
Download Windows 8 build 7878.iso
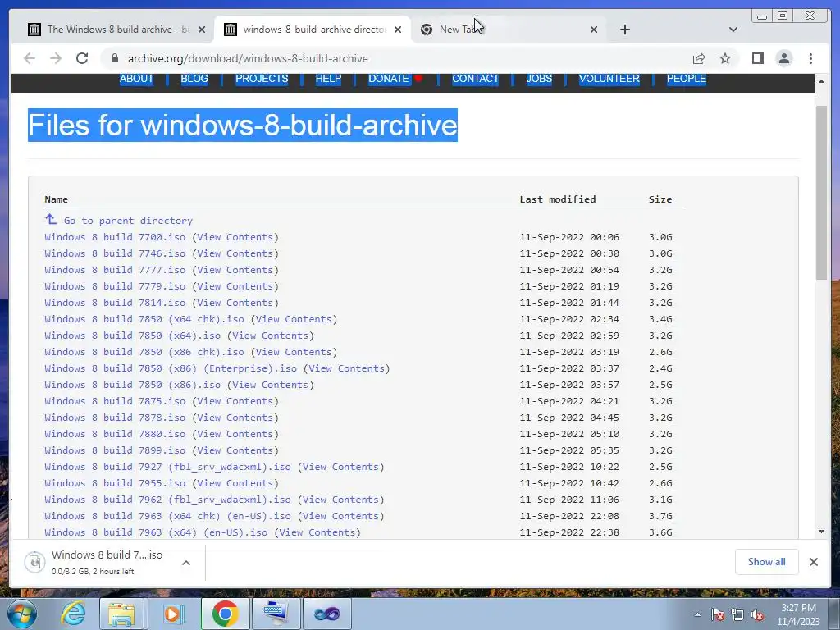pyautogui.click(x=115, y=418)
